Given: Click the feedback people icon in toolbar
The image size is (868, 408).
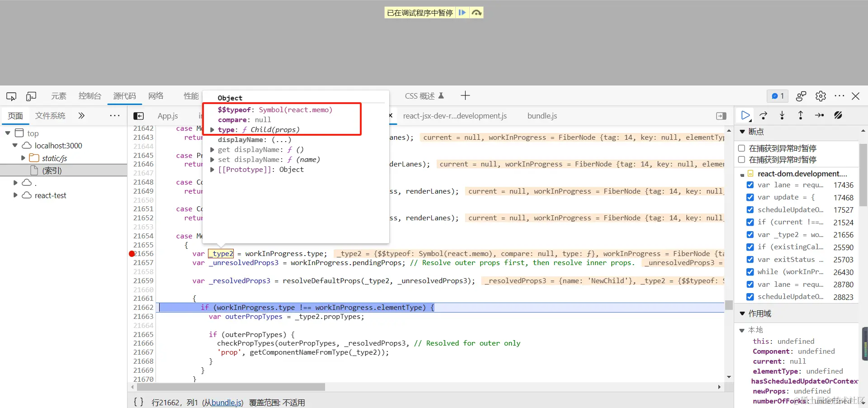Looking at the screenshot, I should (801, 96).
